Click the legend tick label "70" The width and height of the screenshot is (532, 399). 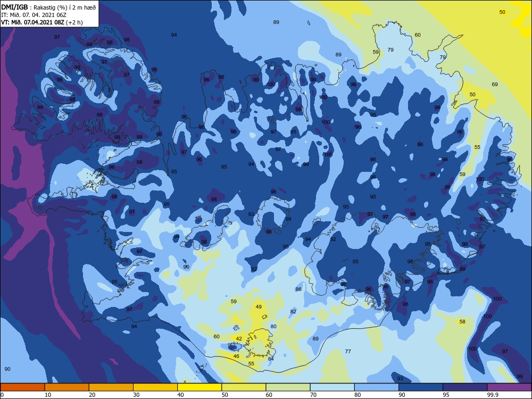point(313,395)
